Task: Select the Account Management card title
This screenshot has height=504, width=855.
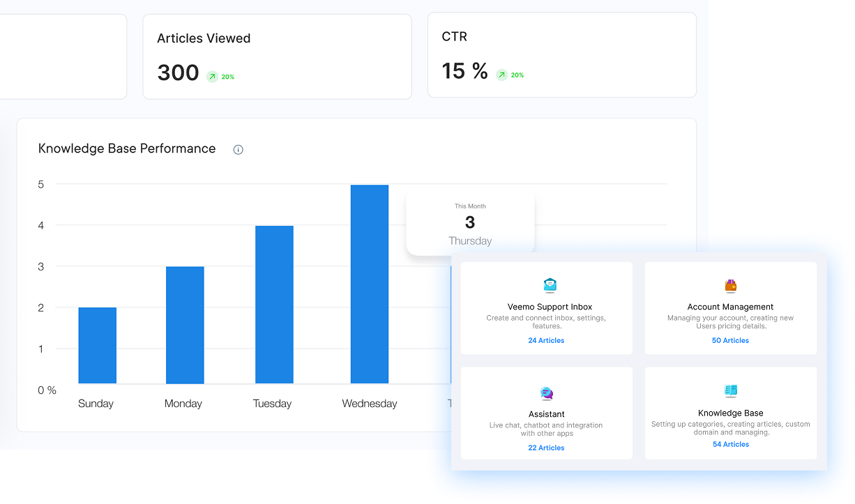Action: [730, 307]
